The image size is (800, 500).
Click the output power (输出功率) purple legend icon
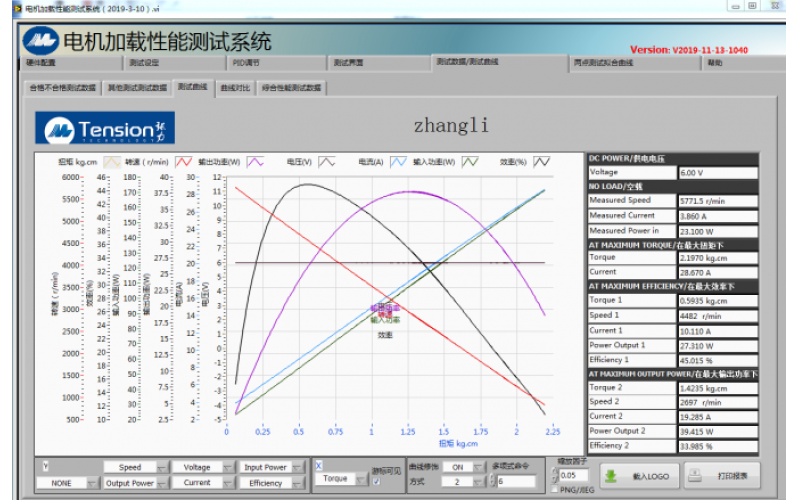256,161
